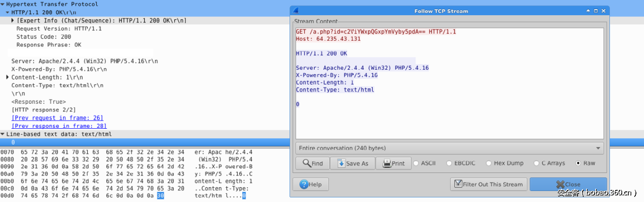Viewport: 644px width, 202px height.
Task: Click the Help question mark icon
Action: (304, 184)
